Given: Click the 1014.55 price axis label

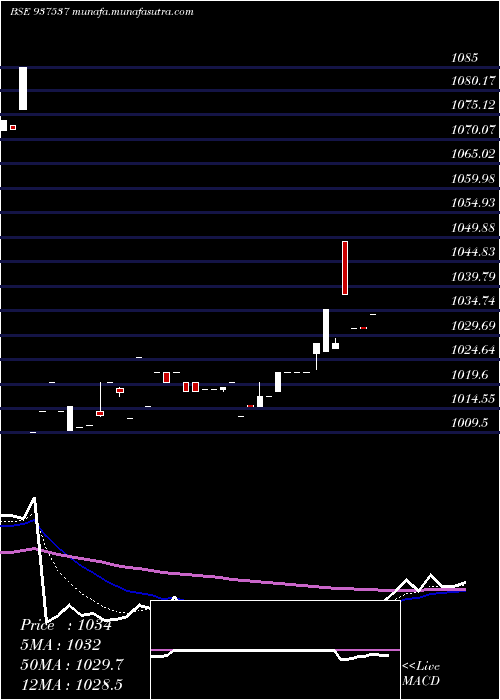Looking at the screenshot, I should (x=473, y=398).
